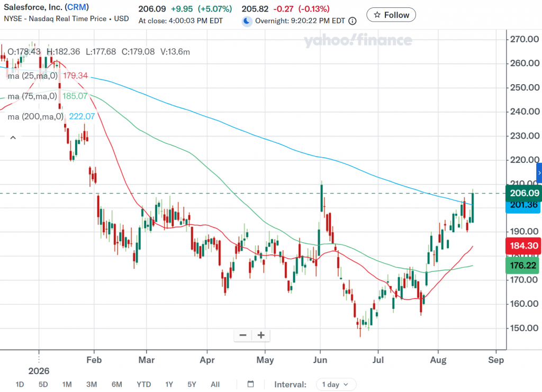Viewport: 542px width, 392px height.
Task: Click the 184.30 red MA price tag
Action: point(523,245)
